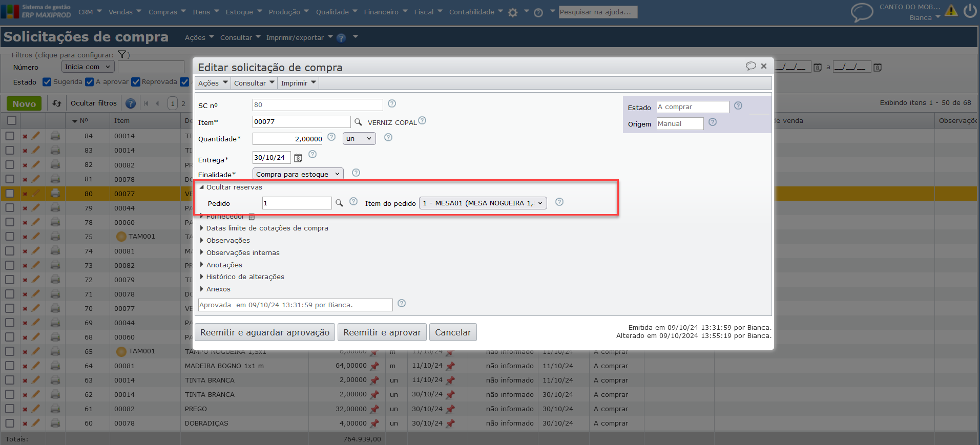Open Item do pedido dropdown
The image size is (980, 445).
click(x=483, y=203)
